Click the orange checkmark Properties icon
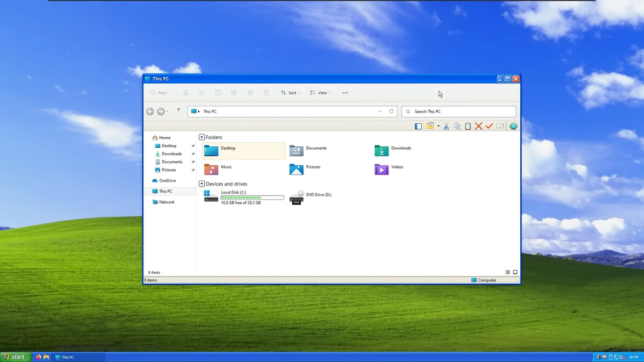The height and width of the screenshot is (362, 644). click(x=489, y=126)
